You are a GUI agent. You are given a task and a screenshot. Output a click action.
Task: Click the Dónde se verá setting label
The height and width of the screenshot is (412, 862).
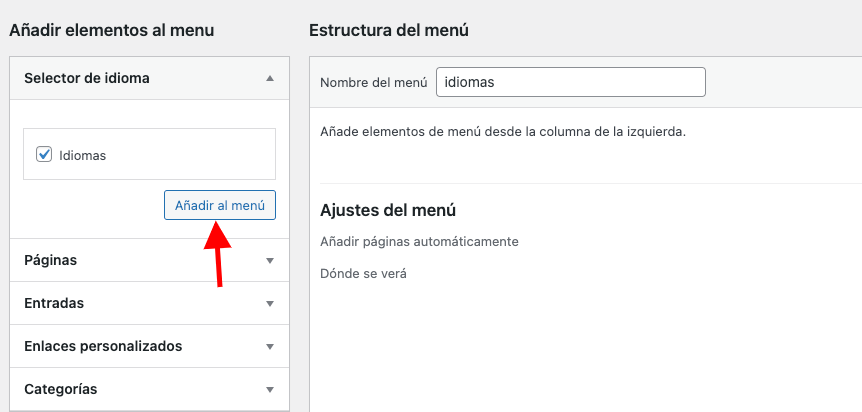363,273
